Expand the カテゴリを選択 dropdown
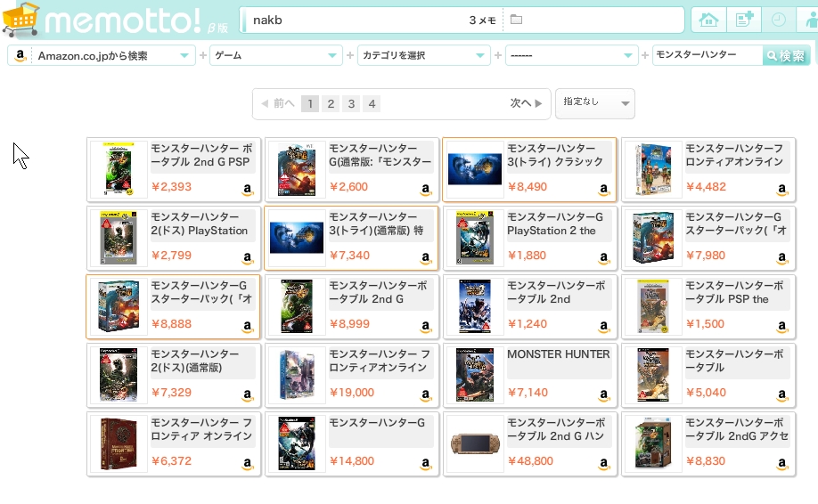The height and width of the screenshot is (504, 818). pyautogui.click(x=423, y=56)
